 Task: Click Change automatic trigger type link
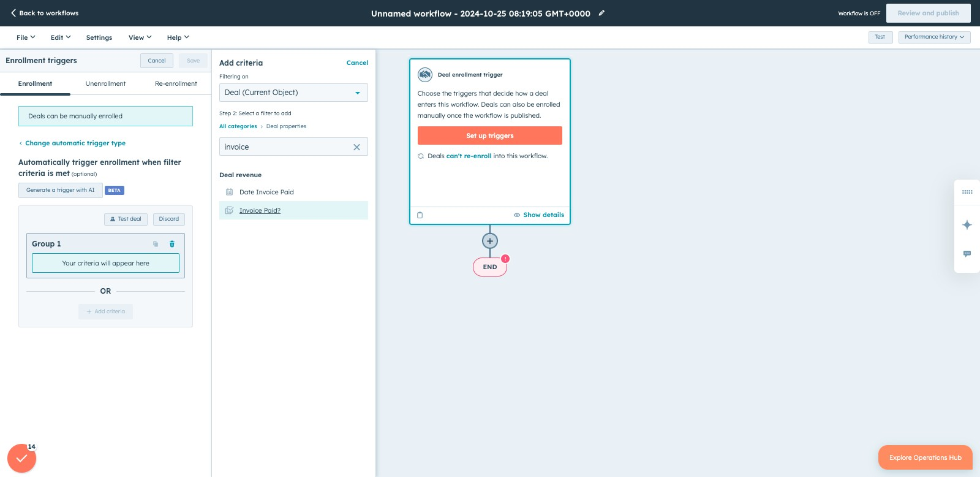point(75,143)
